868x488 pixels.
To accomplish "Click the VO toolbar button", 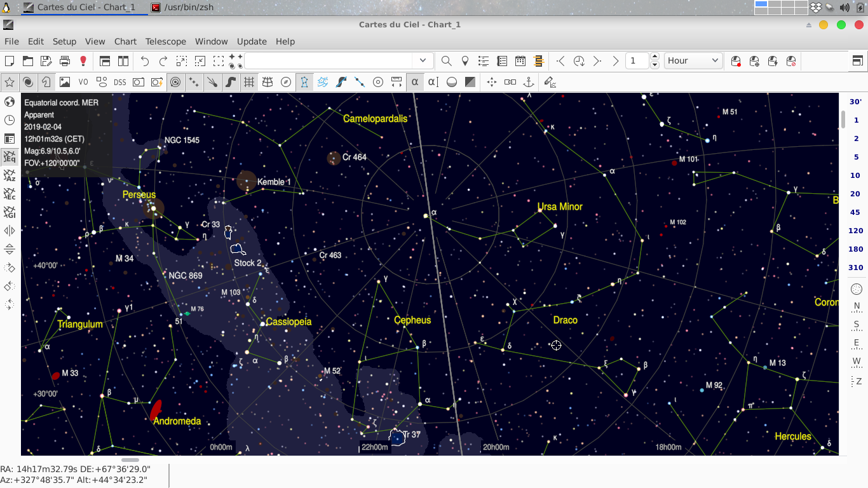I will [x=83, y=82].
